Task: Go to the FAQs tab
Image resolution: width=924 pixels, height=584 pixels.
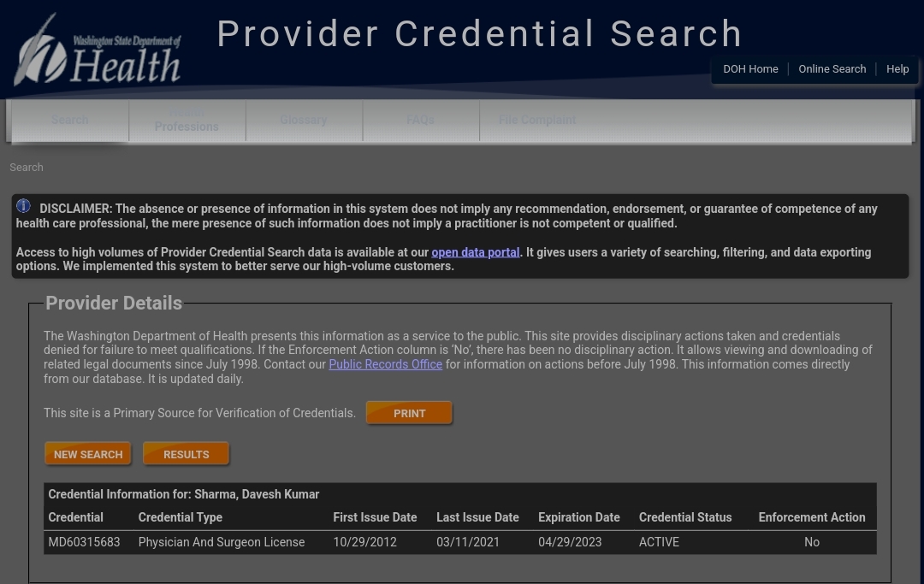Action: 420,120
